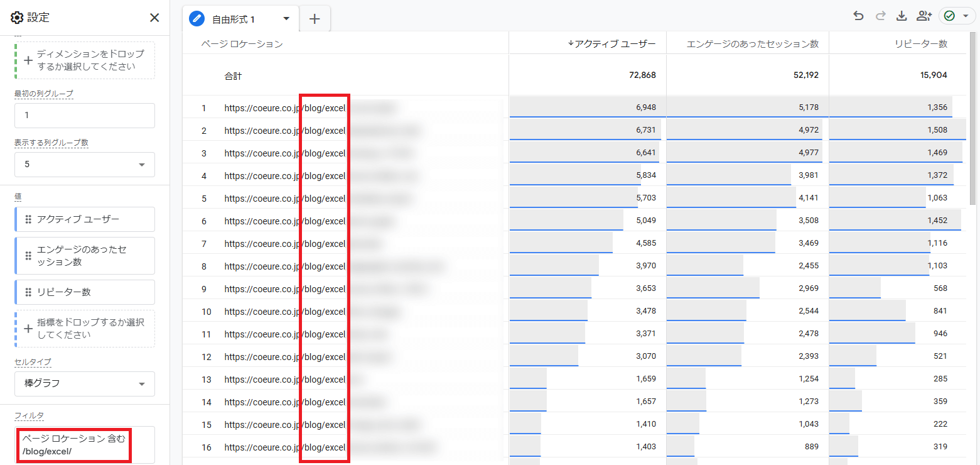This screenshot has height=465, width=980.
Task: Click the 指標をドロップ add metric zone
Action: point(85,329)
